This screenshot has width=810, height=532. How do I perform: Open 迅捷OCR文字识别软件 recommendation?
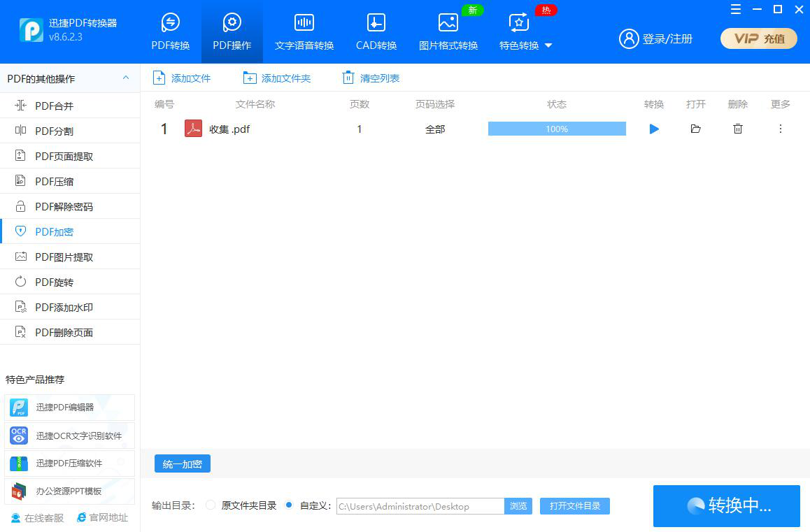69,436
